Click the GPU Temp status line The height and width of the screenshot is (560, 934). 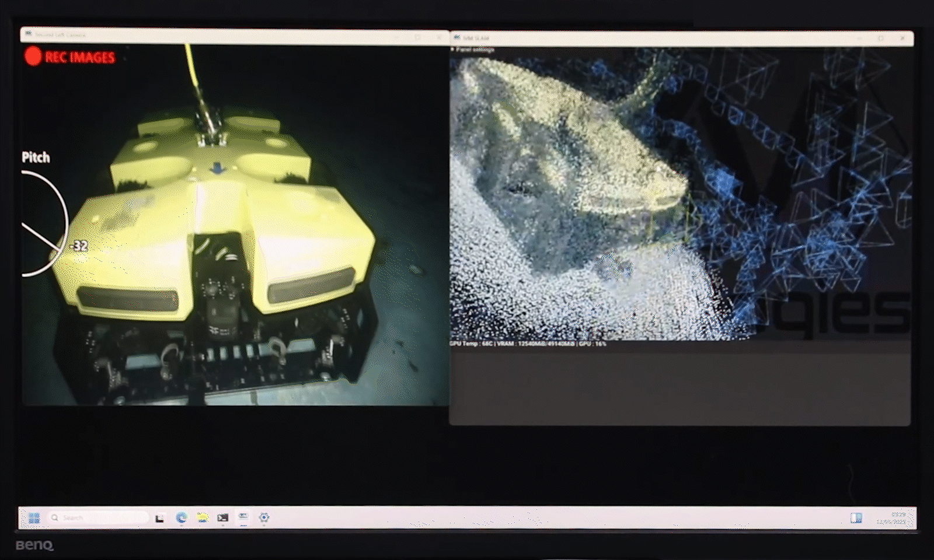coord(528,344)
